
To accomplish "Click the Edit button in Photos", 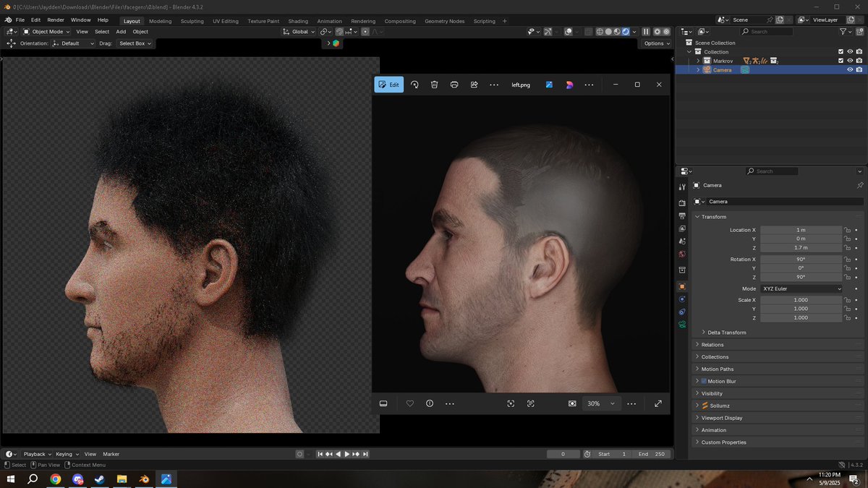I will [389, 85].
